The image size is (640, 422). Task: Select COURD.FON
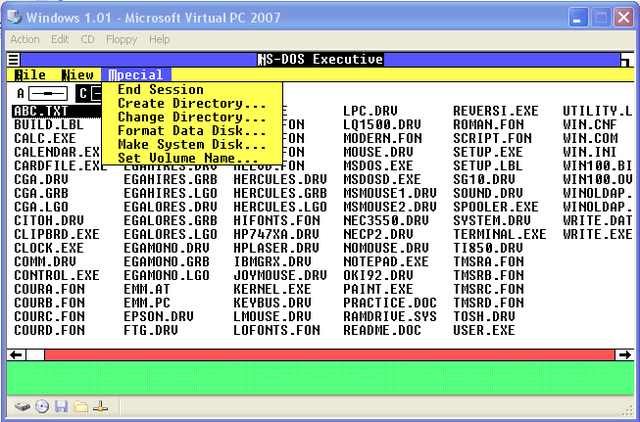point(49,330)
